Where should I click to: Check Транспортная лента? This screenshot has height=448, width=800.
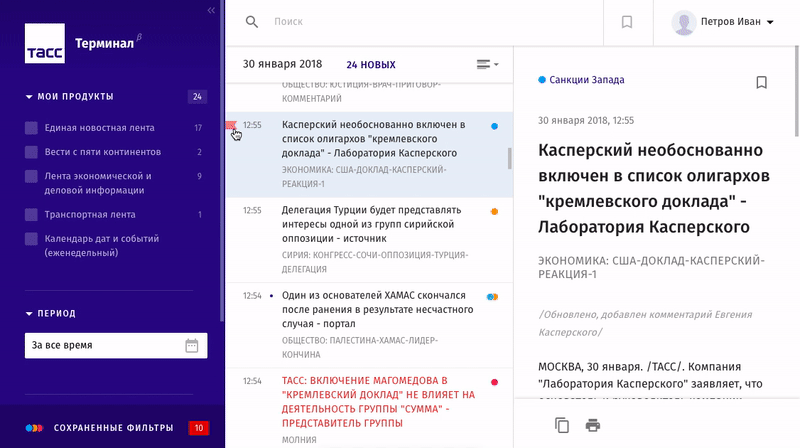pyautogui.click(x=31, y=214)
